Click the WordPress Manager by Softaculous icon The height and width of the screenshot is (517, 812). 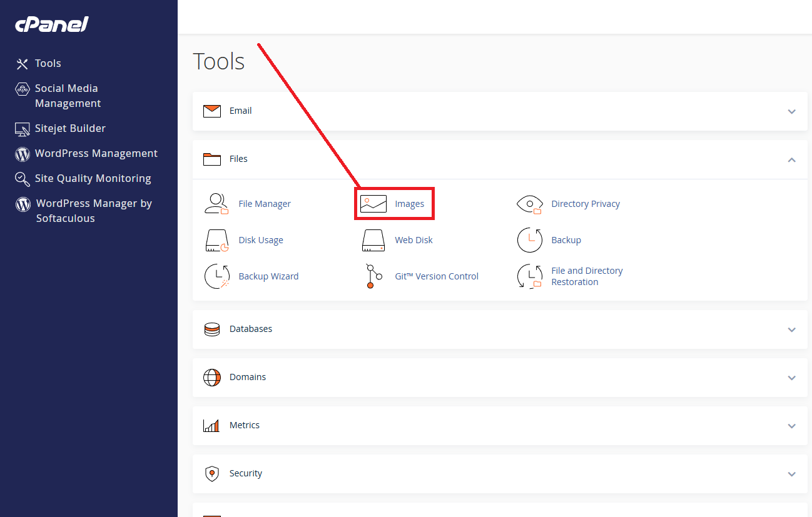tap(23, 204)
